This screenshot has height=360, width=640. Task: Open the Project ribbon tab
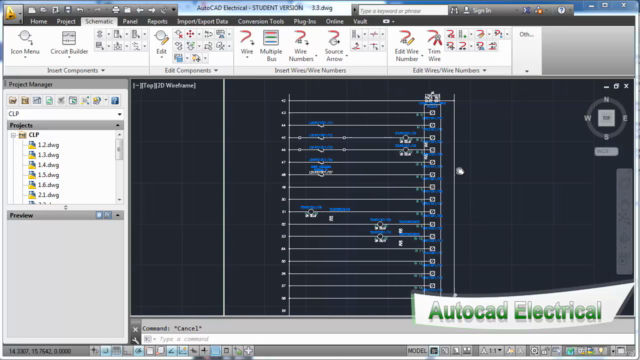66,21
